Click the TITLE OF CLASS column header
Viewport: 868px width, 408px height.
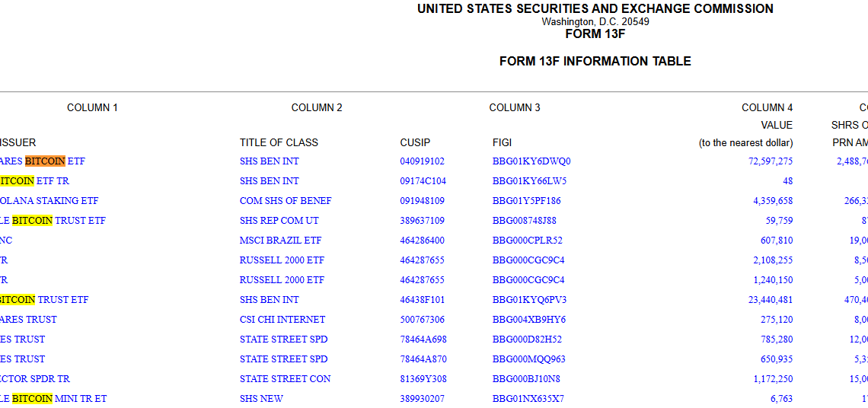click(x=279, y=142)
